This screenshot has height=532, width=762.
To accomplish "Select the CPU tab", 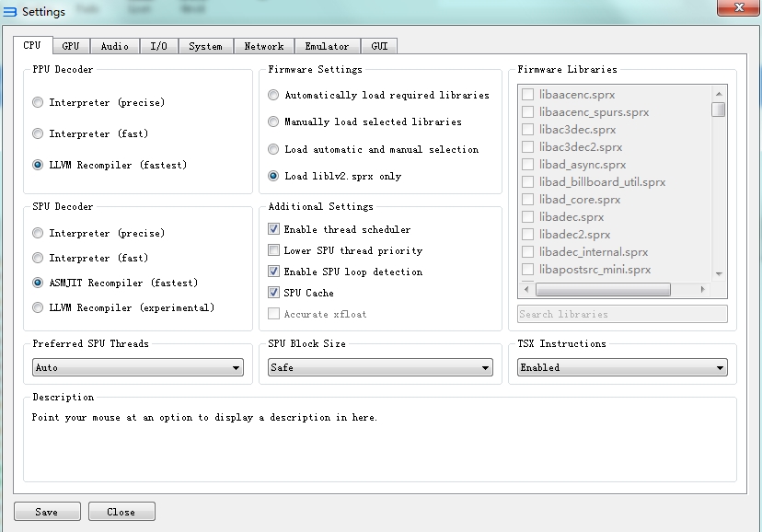I will pos(32,45).
